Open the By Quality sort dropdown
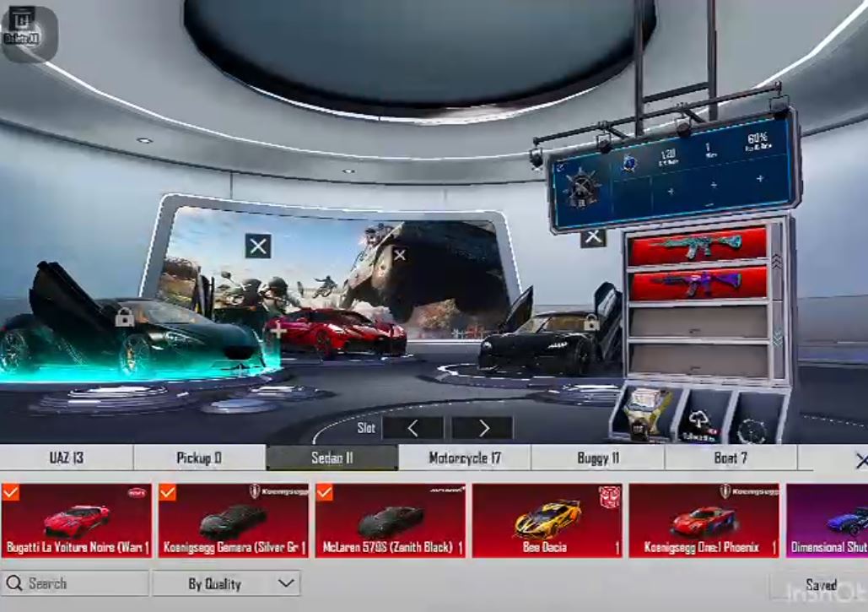The height and width of the screenshot is (612, 868). 226,583
